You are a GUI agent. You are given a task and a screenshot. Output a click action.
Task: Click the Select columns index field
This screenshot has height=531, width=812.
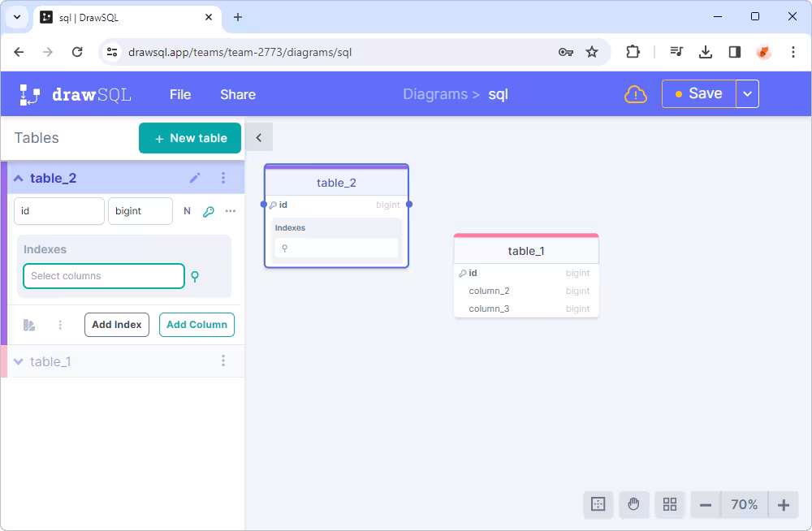(104, 276)
